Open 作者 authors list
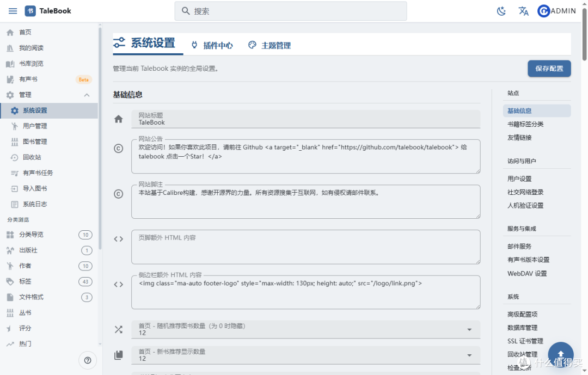The image size is (588, 375). pyautogui.click(x=49, y=266)
